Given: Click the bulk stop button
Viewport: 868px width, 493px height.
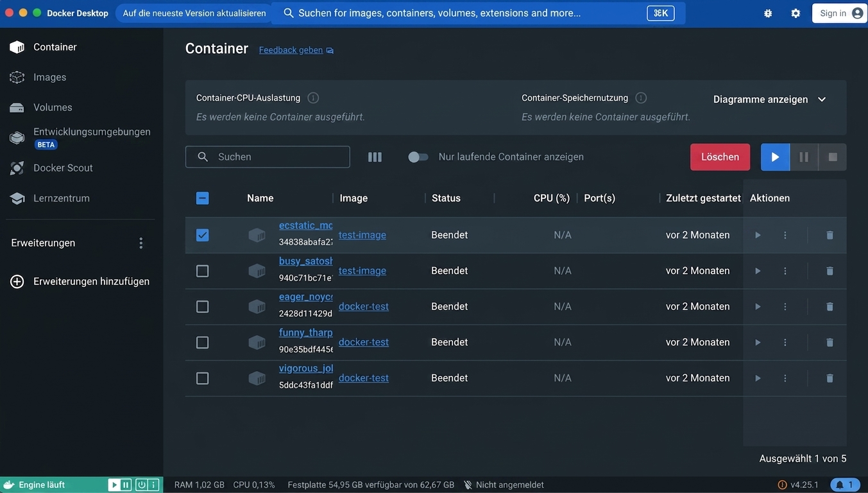Looking at the screenshot, I should click(x=833, y=157).
